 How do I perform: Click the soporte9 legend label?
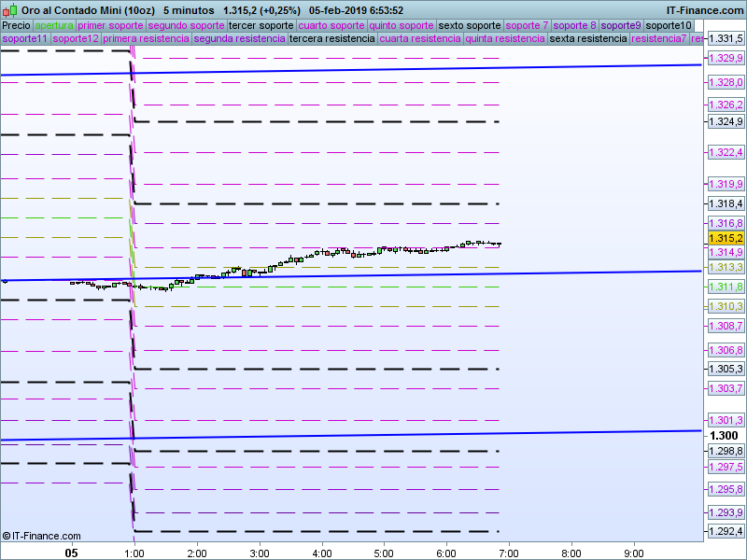click(621, 25)
